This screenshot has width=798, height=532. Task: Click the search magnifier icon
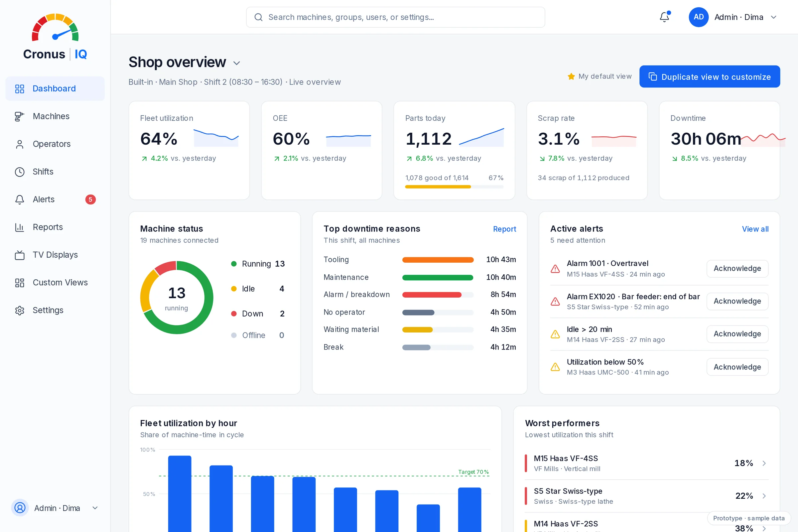(x=259, y=17)
